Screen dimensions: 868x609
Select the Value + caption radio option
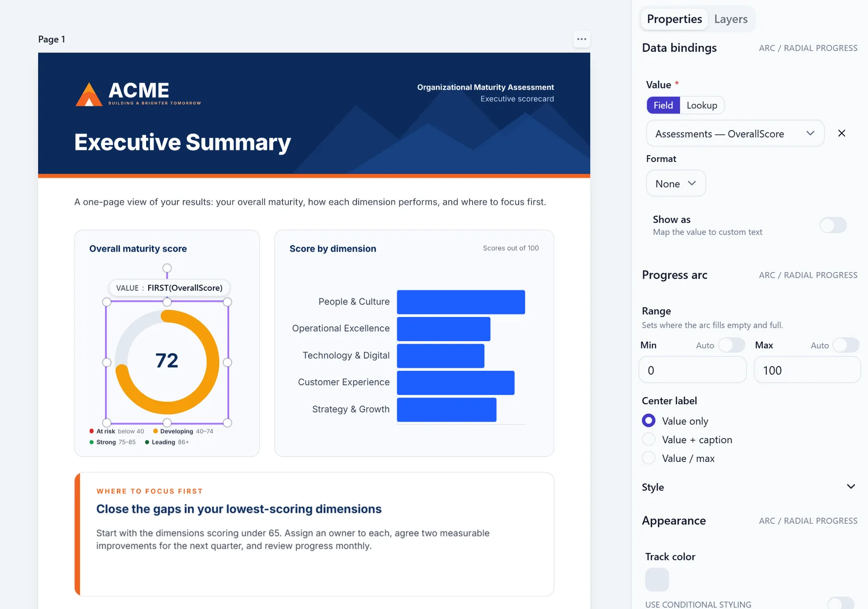pos(648,440)
